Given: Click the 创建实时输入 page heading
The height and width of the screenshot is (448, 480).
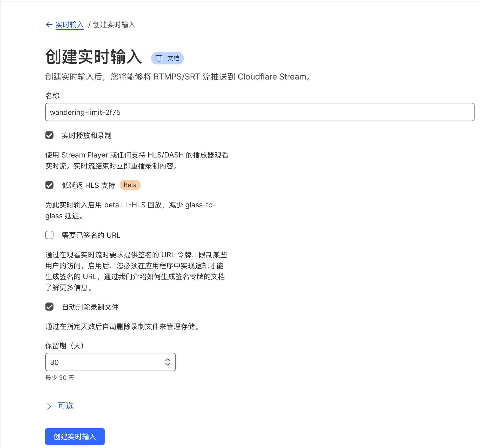Looking at the screenshot, I should [94, 57].
